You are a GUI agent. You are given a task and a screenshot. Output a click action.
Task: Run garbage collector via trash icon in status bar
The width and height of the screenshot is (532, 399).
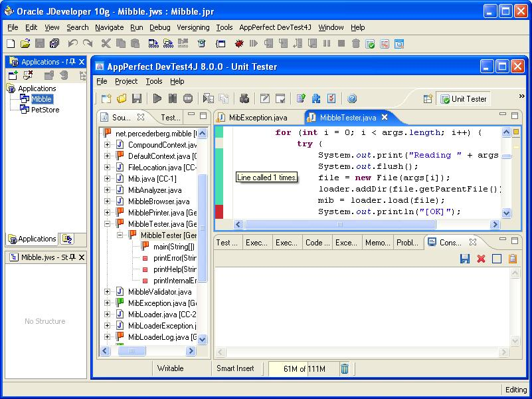click(x=345, y=368)
